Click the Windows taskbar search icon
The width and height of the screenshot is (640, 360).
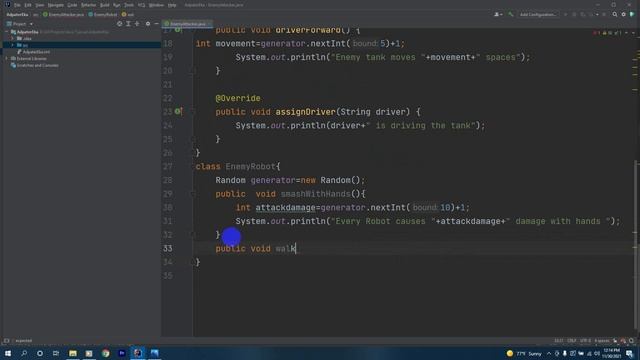click(24, 353)
